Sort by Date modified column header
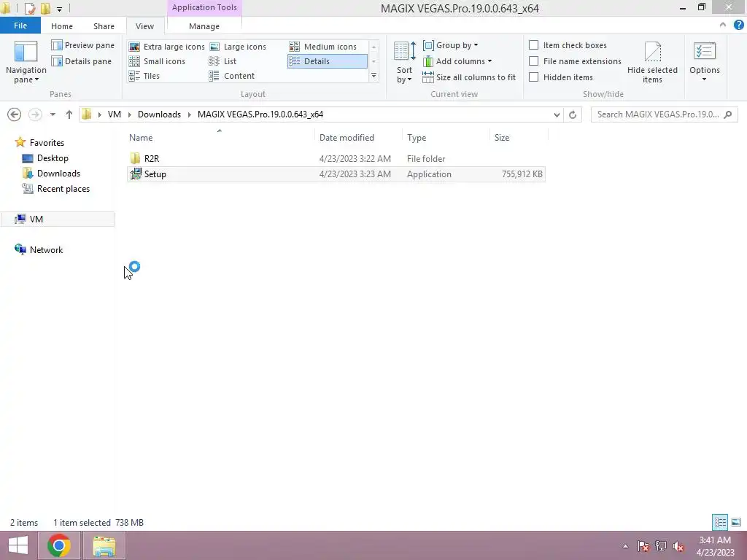747x560 pixels. coord(347,138)
